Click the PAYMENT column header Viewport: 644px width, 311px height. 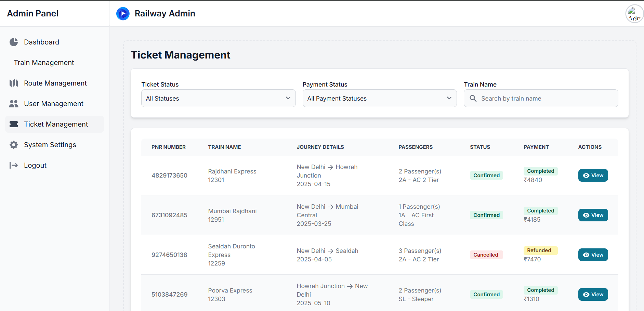pyautogui.click(x=536, y=147)
